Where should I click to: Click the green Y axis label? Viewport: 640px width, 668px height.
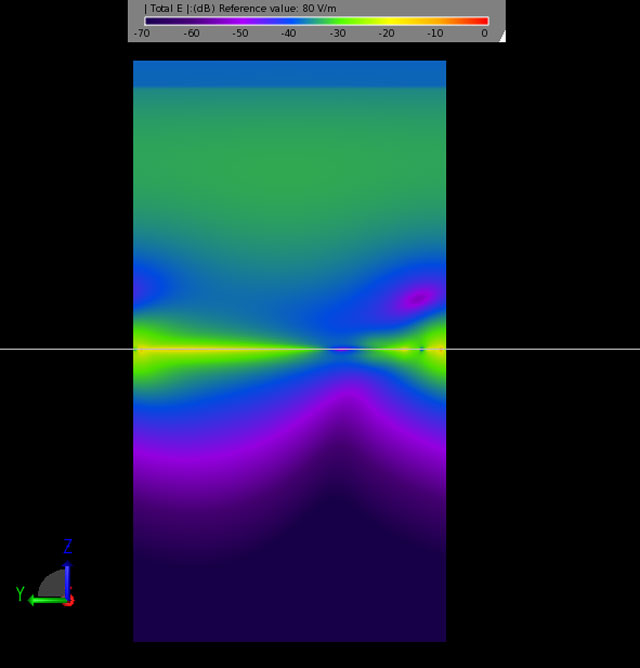click(x=20, y=594)
